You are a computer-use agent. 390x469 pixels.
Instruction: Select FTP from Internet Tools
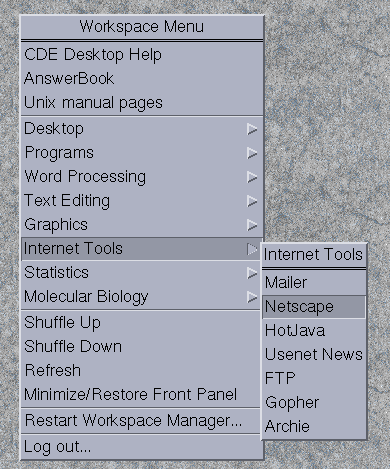(314, 378)
